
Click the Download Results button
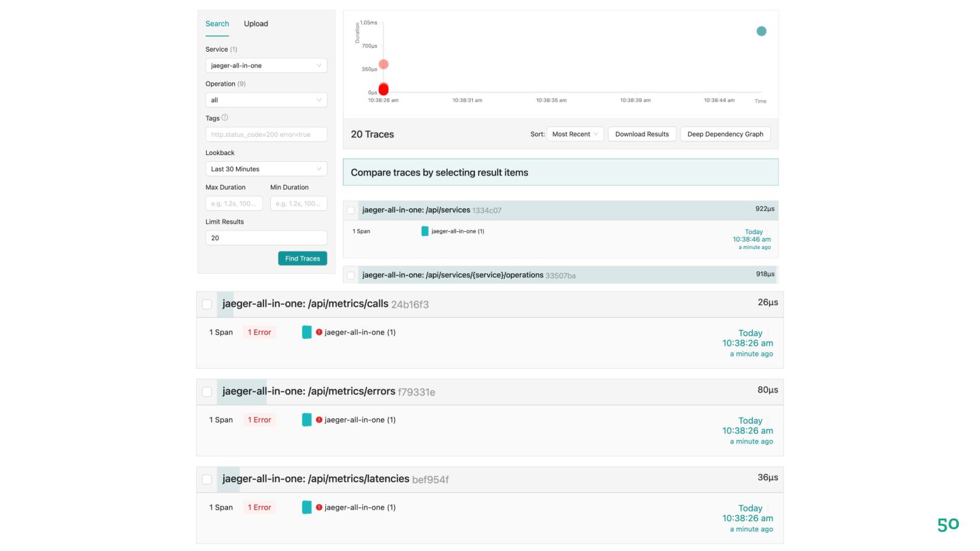[642, 134]
